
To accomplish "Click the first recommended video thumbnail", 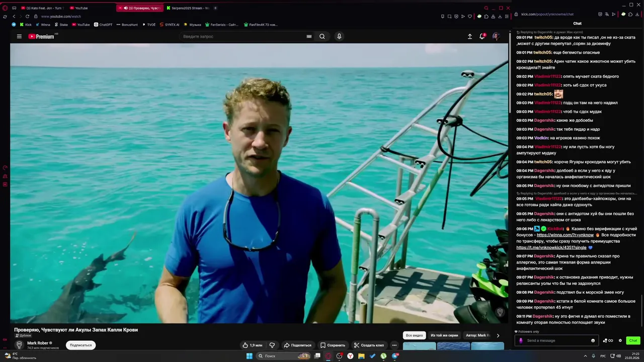I will point(419,346).
